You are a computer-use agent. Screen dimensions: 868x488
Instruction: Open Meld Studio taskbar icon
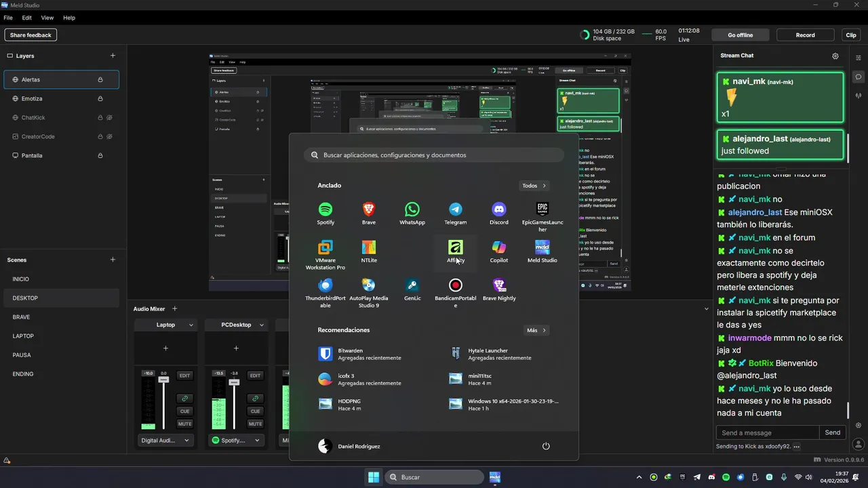pos(495,477)
